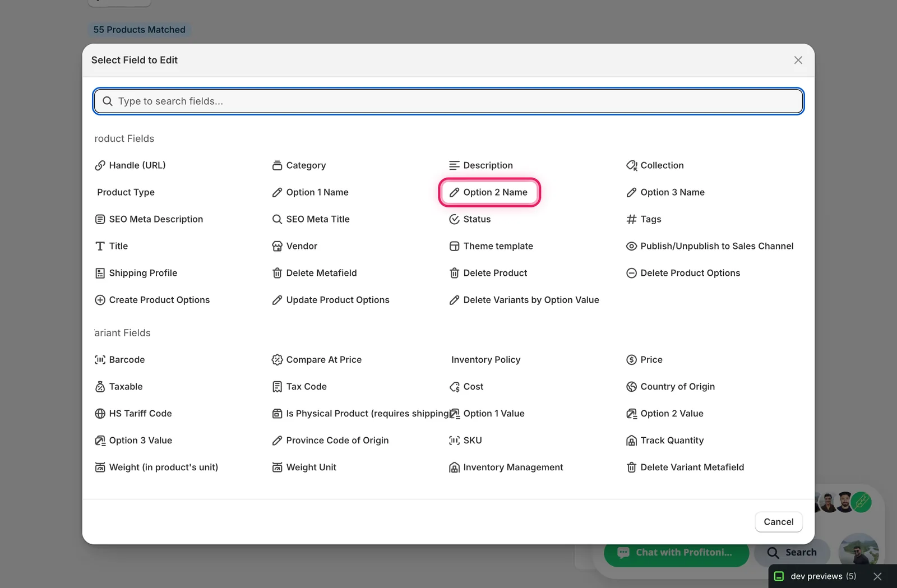Choose Option 2 Value field
The width and height of the screenshot is (897, 588).
tap(665, 414)
